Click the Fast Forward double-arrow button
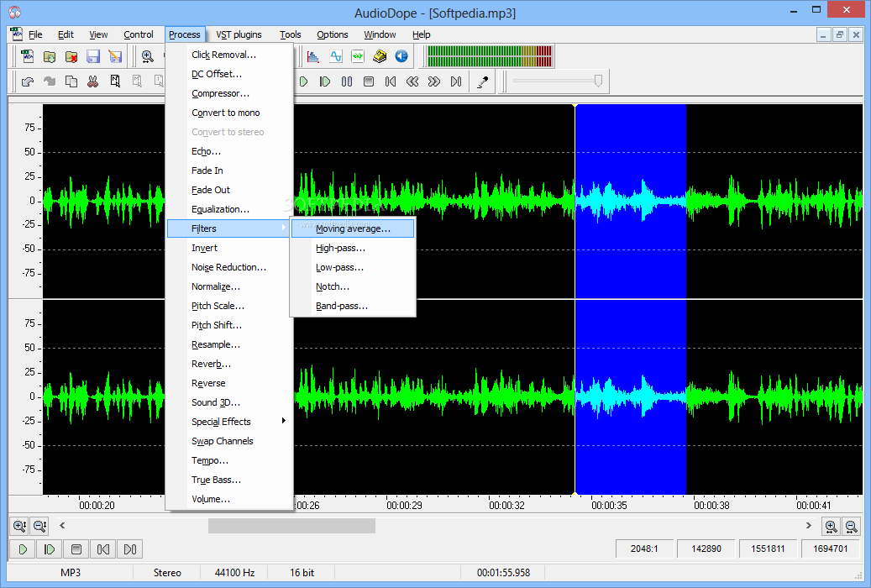This screenshot has width=871, height=588. coord(434,81)
